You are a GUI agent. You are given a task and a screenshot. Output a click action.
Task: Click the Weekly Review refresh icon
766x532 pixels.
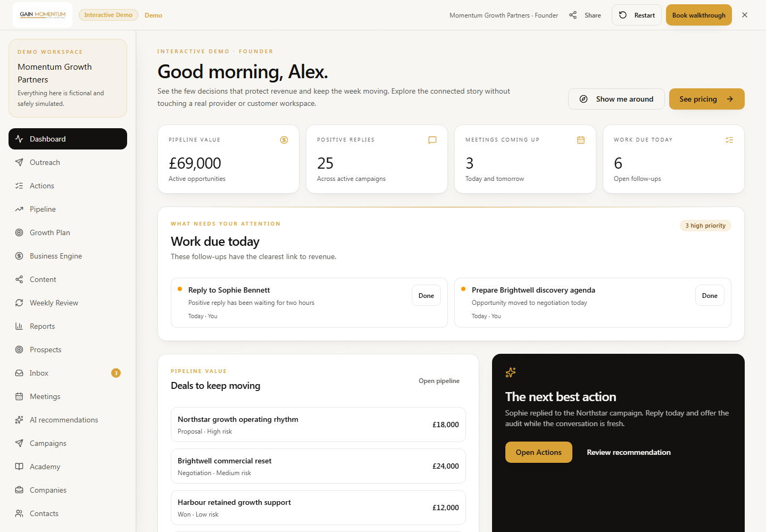(19, 303)
